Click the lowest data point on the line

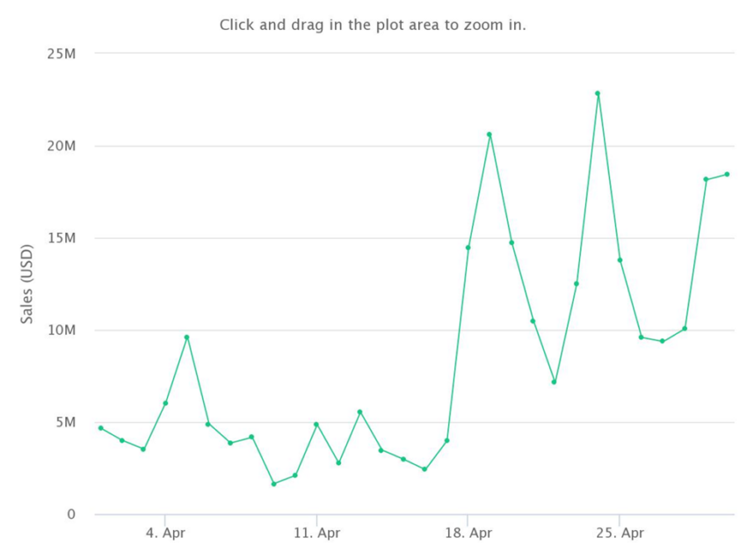click(x=273, y=484)
